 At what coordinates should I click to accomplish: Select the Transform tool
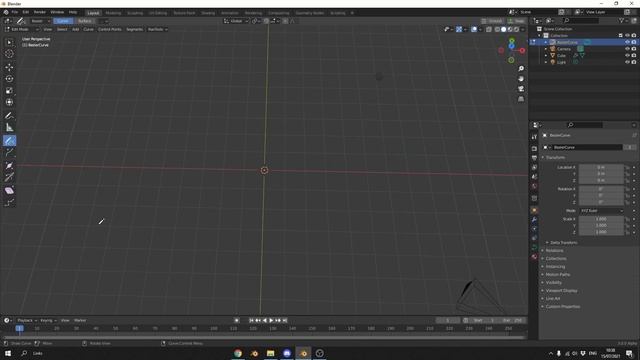9,102
